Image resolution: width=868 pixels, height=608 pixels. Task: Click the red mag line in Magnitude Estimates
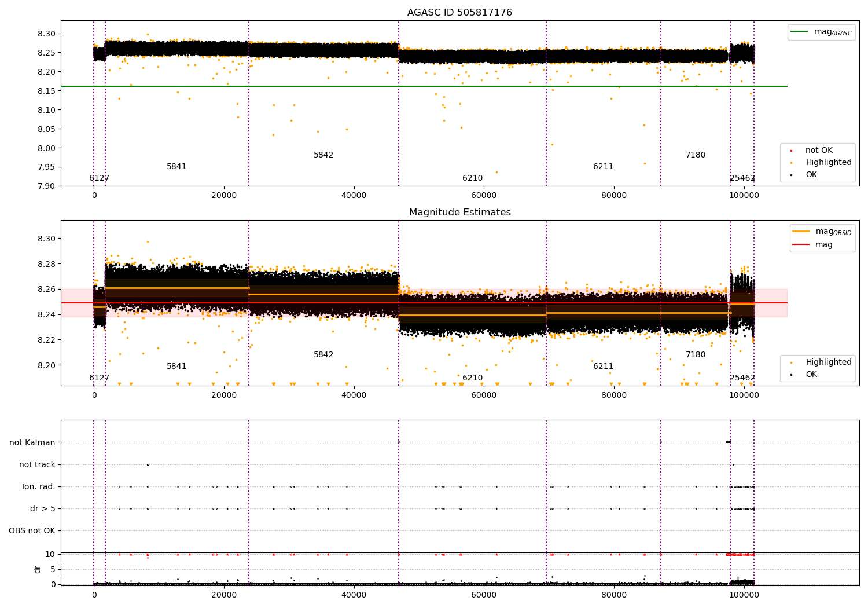424,303
